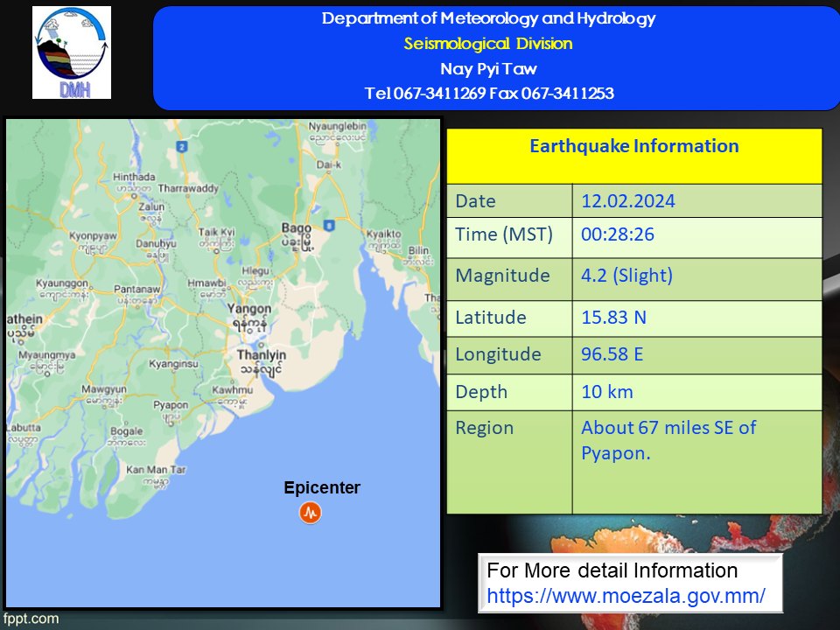The width and height of the screenshot is (840, 630).
Task: Select the latitude value 15.83 N
Action: coord(613,317)
